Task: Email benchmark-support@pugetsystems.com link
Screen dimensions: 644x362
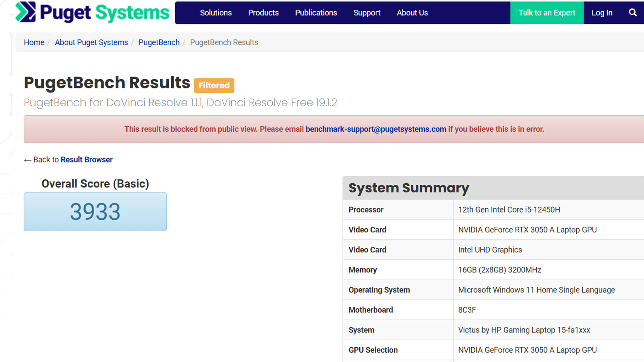Action: (376, 129)
